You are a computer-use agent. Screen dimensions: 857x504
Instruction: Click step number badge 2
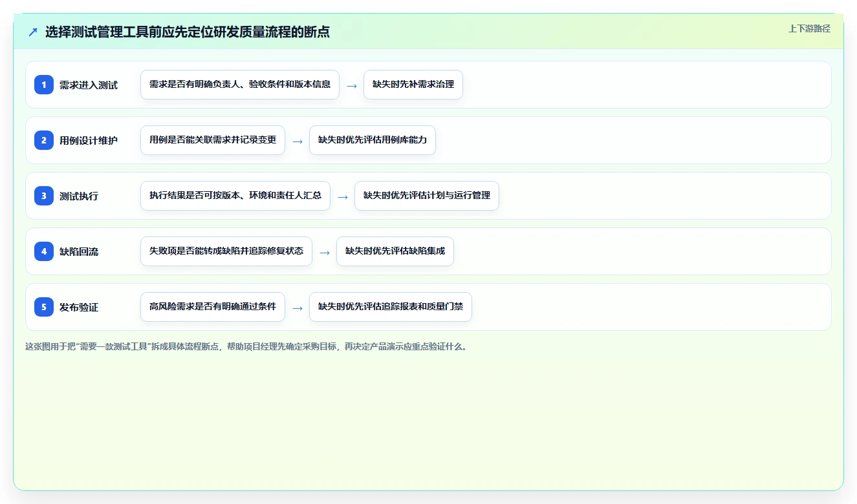click(44, 140)
